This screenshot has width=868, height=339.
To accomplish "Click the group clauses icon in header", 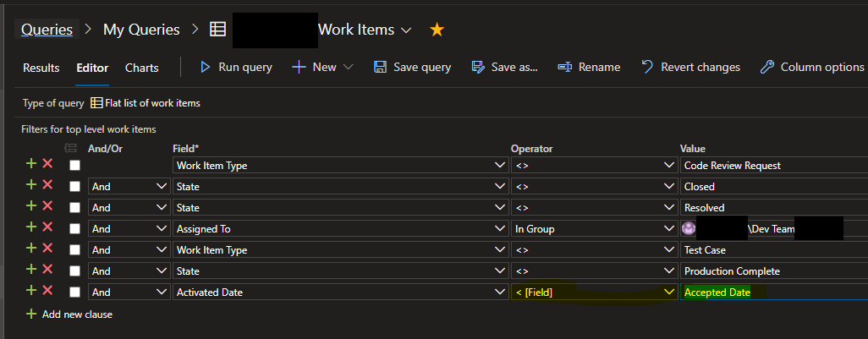I will [71, 149].
